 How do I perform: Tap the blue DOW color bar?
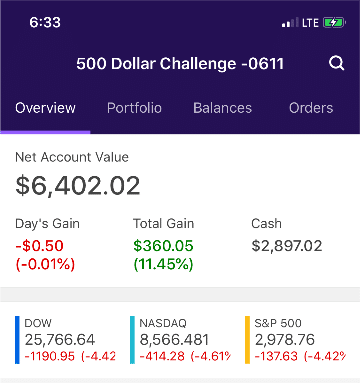[x=17, y=340]
